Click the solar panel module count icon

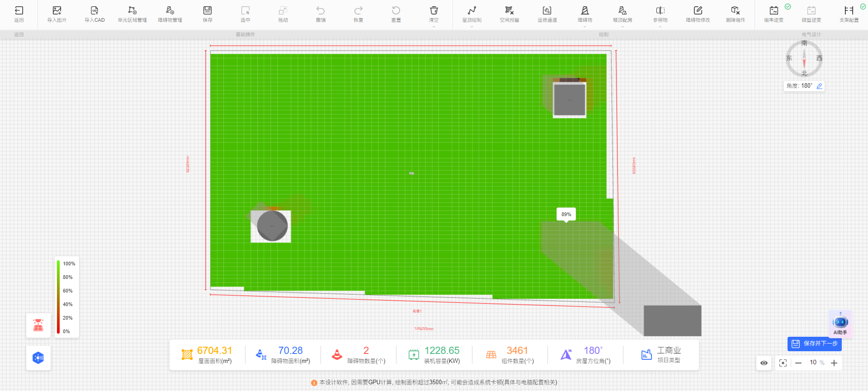(x=491, y=355)
